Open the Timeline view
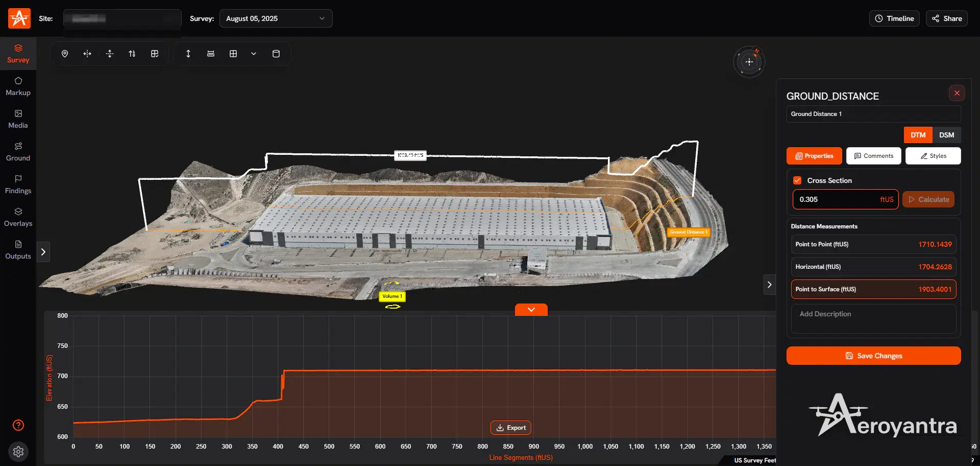980x466 pixels. [894, 18]
